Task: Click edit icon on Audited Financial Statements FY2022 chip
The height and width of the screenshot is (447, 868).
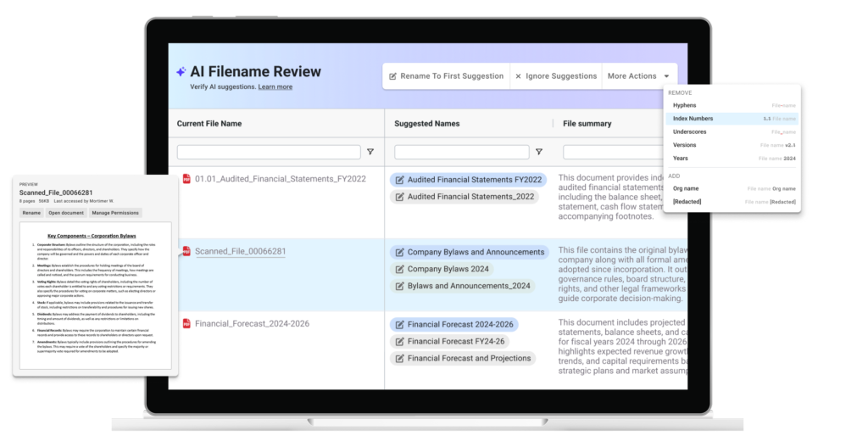Action: tap(399, 181)
